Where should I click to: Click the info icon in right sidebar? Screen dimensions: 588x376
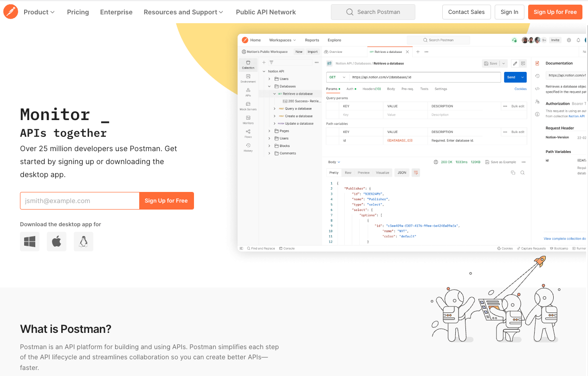tap(537, 114)
